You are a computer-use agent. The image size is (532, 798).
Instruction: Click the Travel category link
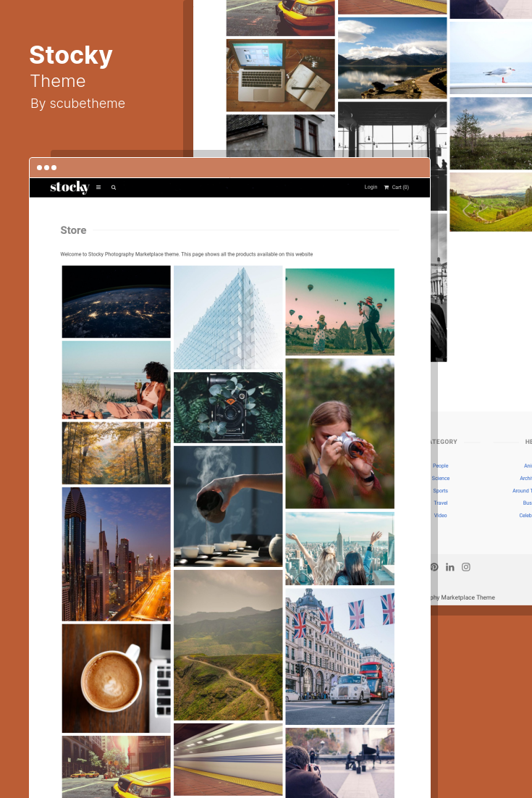pyautogui.click(x=441, y=503)
